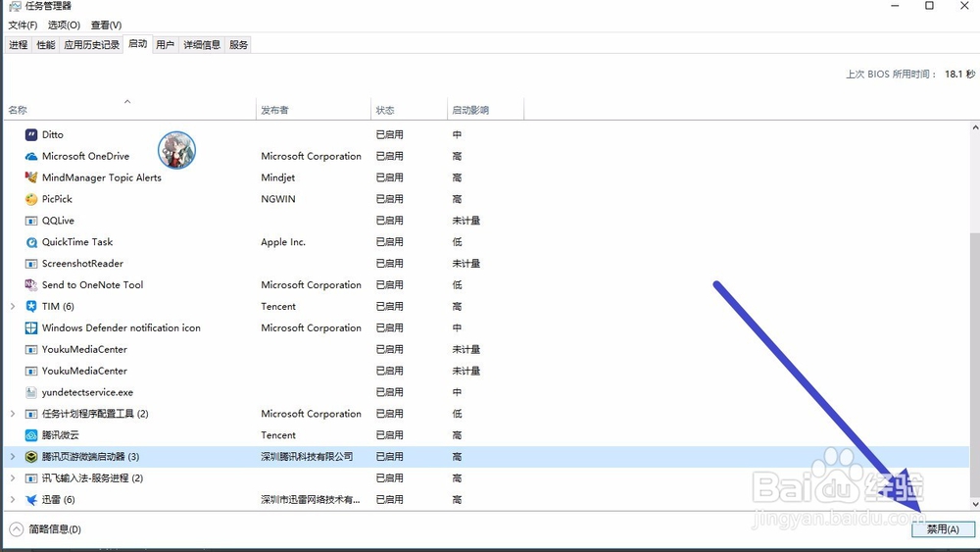Expand the 迅雷 (6) group
This screenshot has height=552, width=980.
[13, 499]
